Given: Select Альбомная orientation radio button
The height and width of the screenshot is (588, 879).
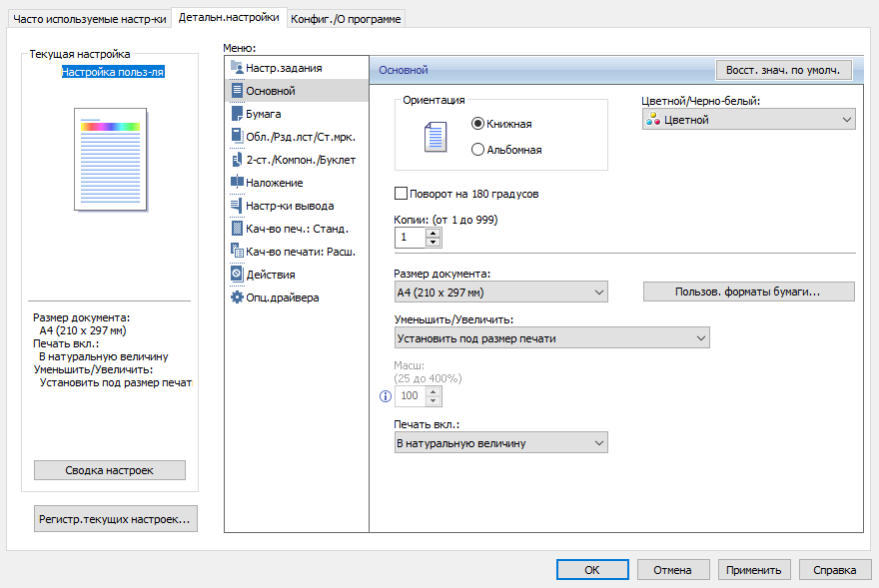Looking at the screenshot, I should point(477,150).
